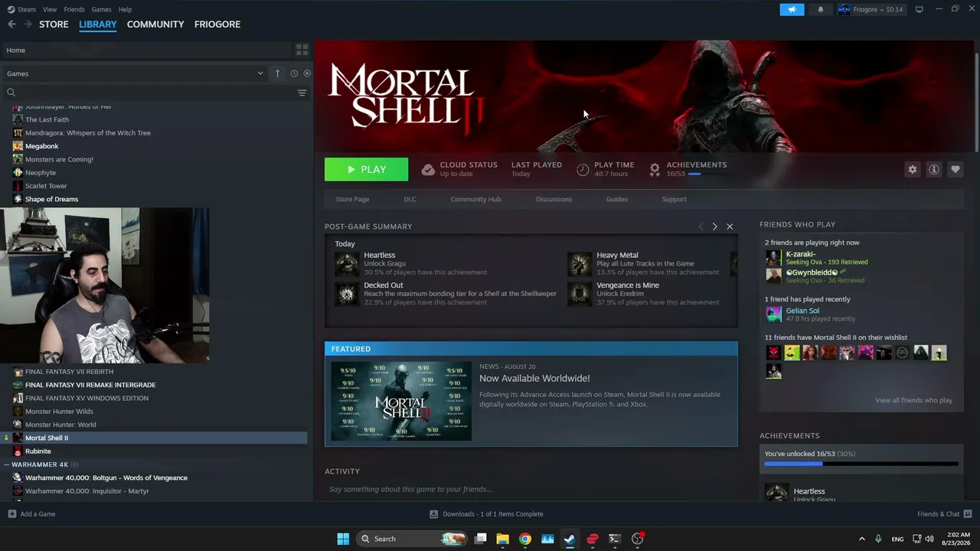Open the Home library button
Viewport: 980px width, 551px height.
(x=147, y=50)
